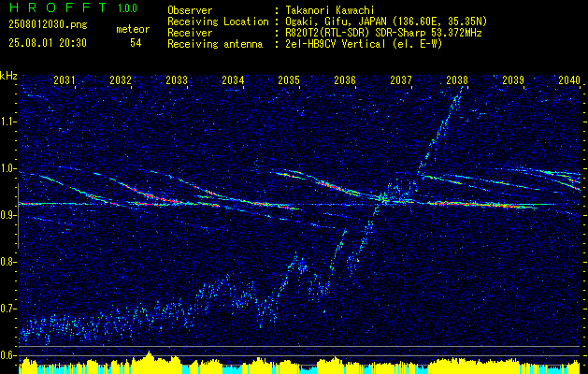Click time marker 2038

(457, 80)
